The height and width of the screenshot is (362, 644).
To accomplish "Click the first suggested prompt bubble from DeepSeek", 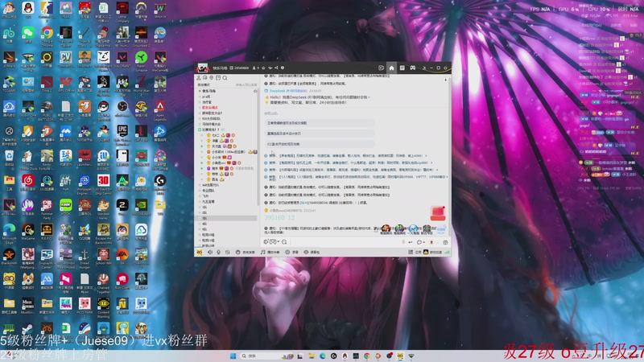I will [x=320, y=123].
